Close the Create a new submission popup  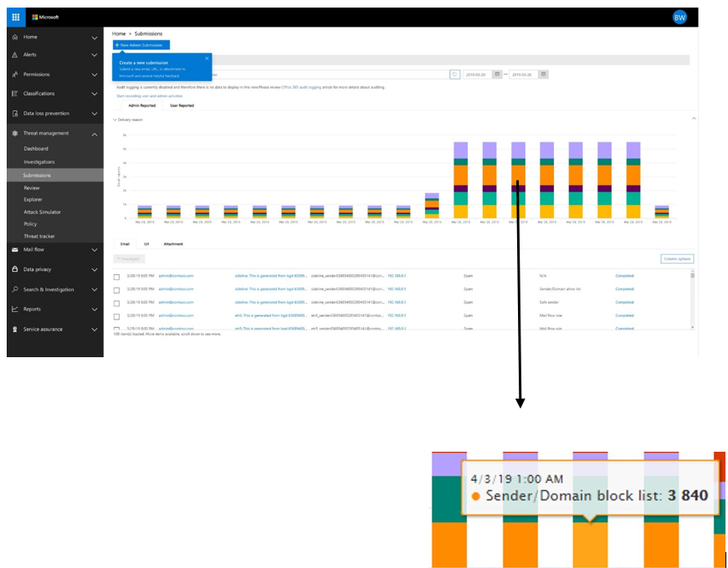(207, 59)
